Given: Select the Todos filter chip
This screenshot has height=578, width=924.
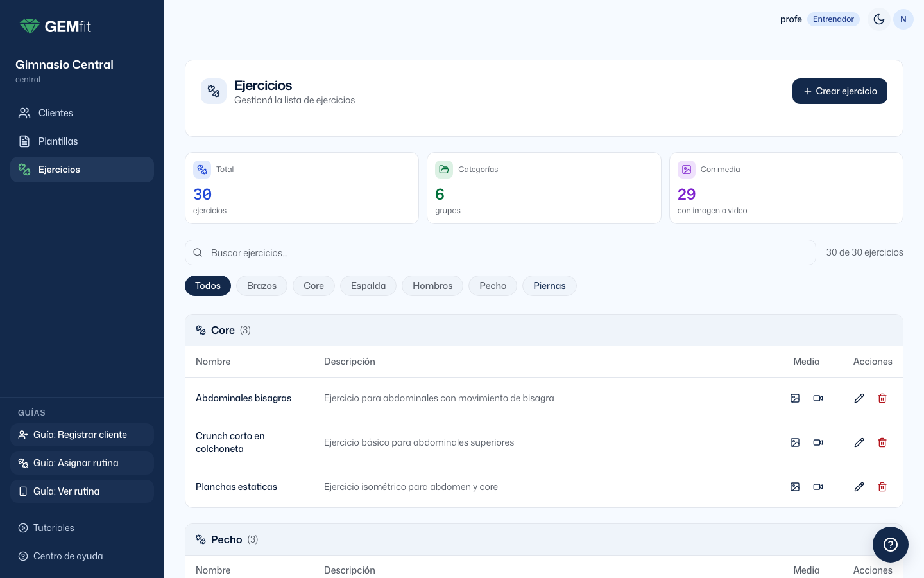Looking at the screenshot, I should 208,286.
